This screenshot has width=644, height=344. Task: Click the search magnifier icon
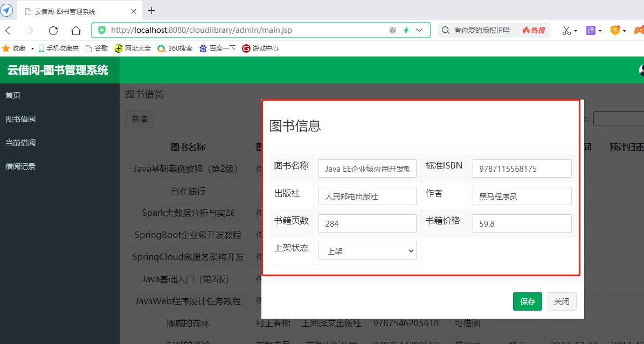tap(445, 30)
